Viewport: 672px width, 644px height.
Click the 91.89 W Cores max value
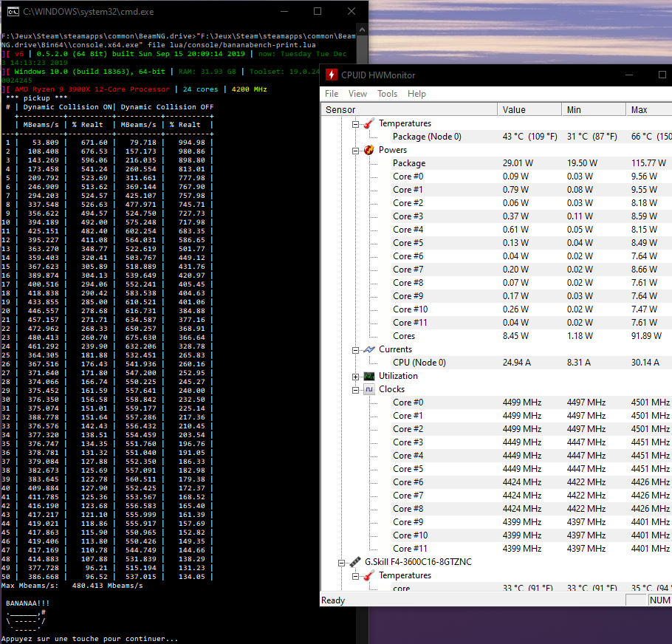click(646, 336)
